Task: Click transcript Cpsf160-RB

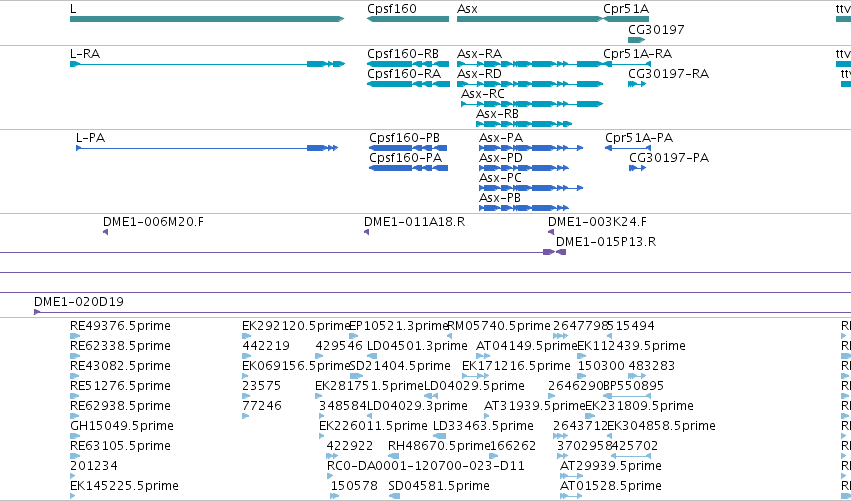Action: [x=408, y=64]
